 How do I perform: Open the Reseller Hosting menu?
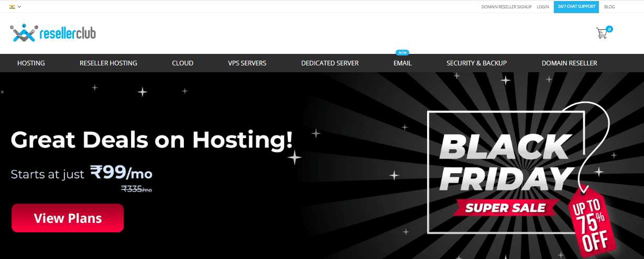(108, 63)
